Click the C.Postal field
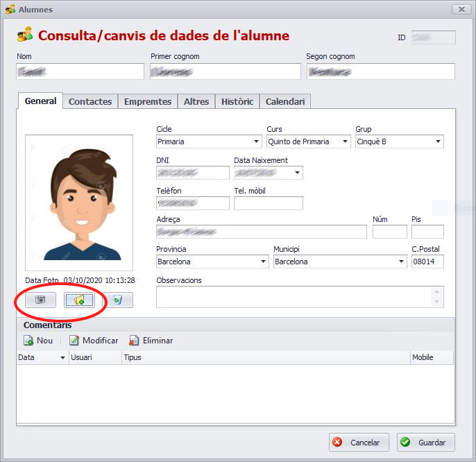The image size is (476, 462). [x=427, y=262]
